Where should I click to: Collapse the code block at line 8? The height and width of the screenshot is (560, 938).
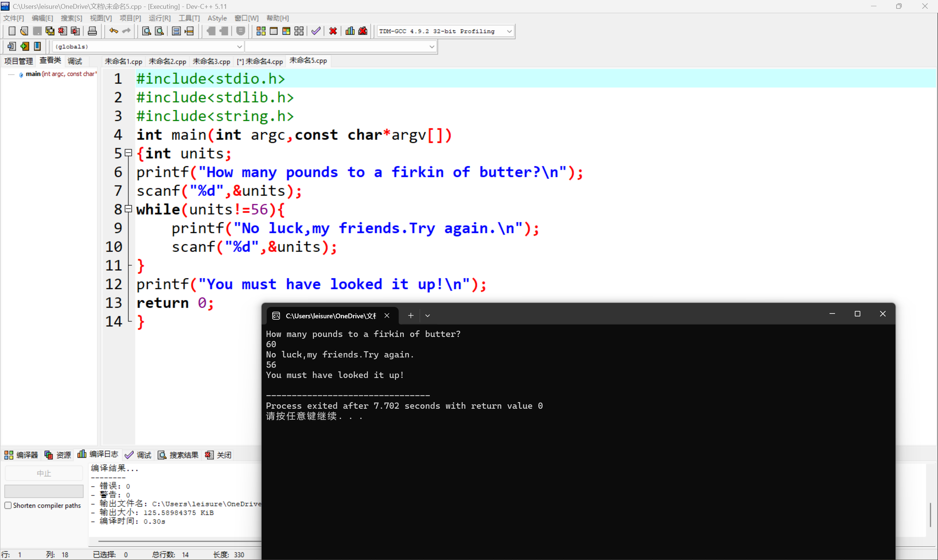click(x=128, y=209)
